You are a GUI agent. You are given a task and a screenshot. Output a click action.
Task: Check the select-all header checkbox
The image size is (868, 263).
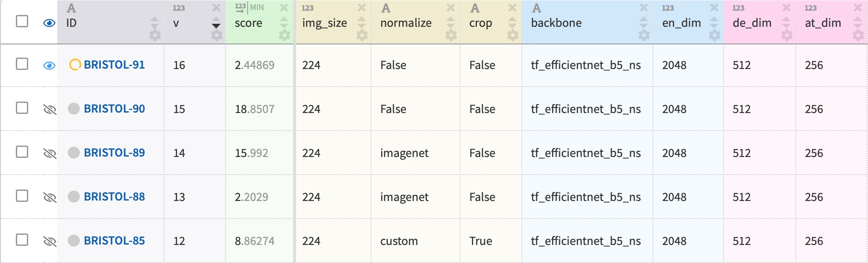22,21
